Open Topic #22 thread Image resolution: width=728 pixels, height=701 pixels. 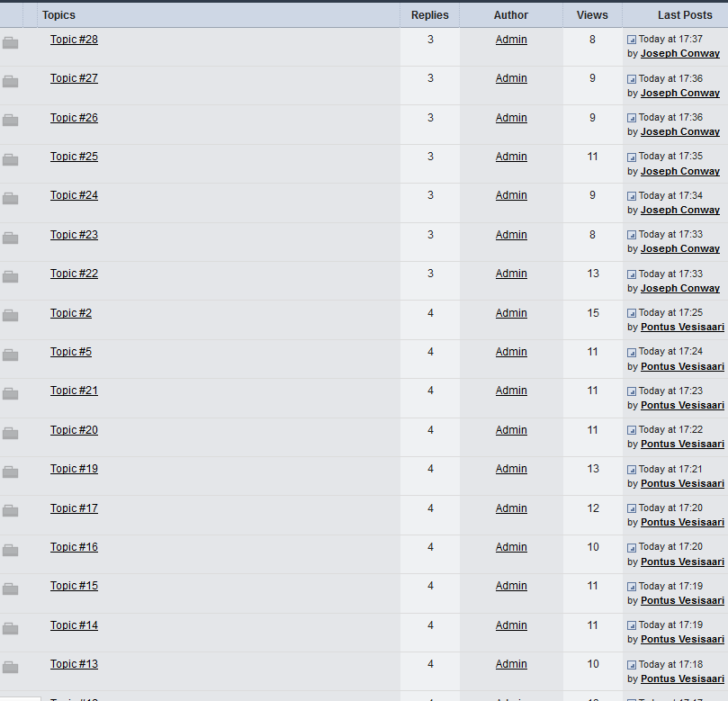(x=75, y=274)
